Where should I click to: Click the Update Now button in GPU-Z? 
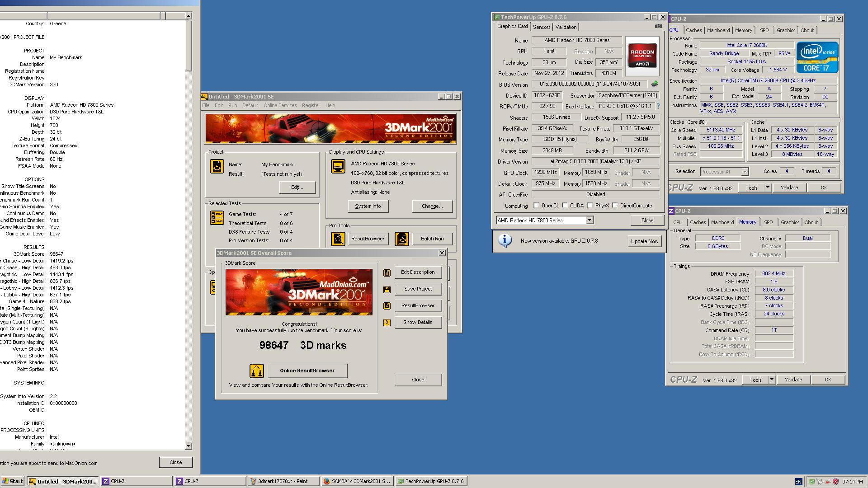[x=644, y=241]
